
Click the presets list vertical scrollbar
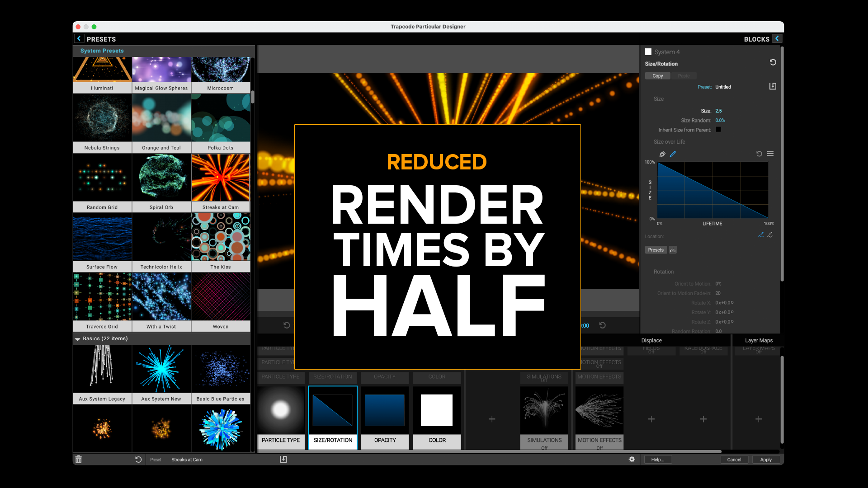point(253,97)
